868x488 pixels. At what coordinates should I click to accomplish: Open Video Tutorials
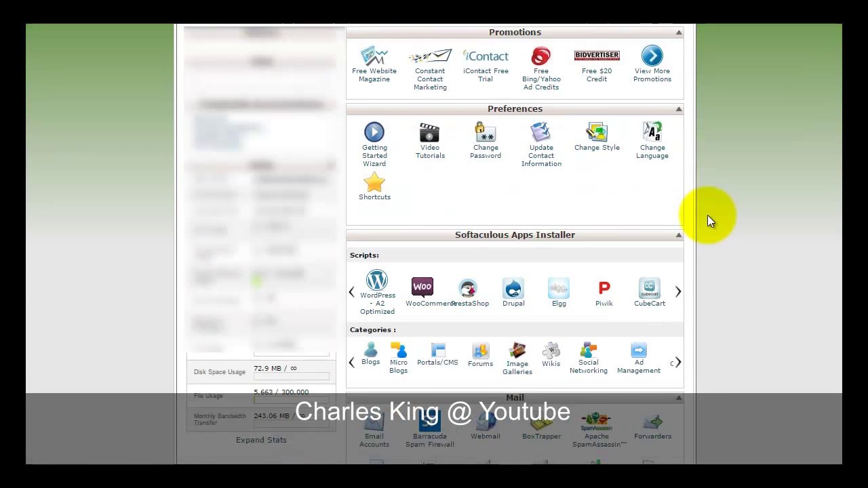(x=430, y=140)
